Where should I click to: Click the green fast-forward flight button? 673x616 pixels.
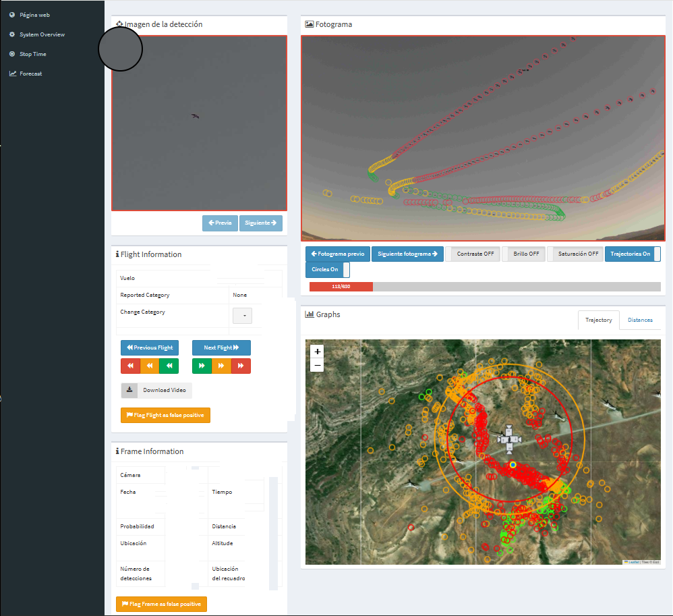pos(202,366)
